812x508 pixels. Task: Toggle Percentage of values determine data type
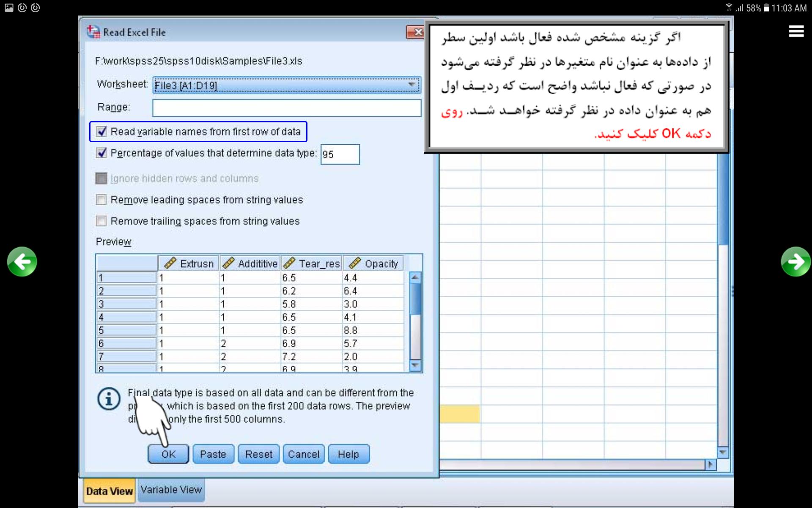[101, 152]
